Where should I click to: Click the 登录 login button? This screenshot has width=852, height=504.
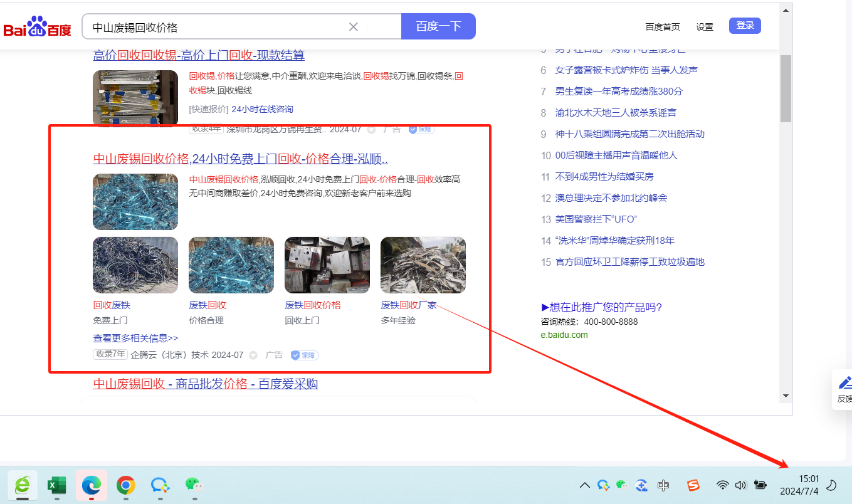click(x=745, y=26)
